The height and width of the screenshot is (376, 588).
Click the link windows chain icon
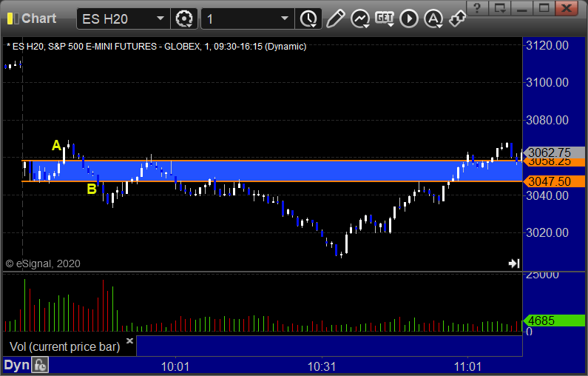[458, 19]
